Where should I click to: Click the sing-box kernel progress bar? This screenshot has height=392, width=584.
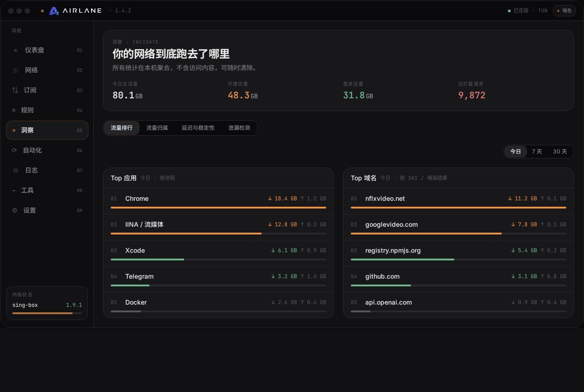tap(47, 313)
